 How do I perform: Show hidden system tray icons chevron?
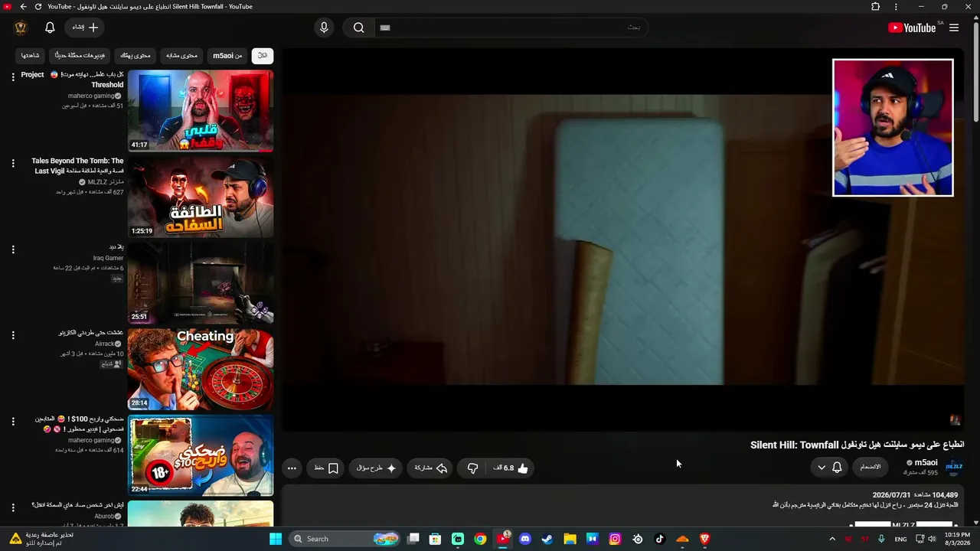click(x=832, y=539)
